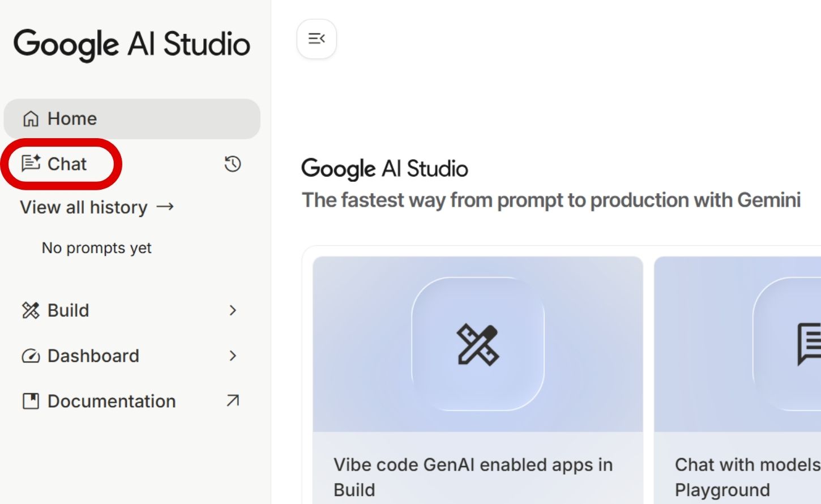Click the Home icon in the sidebar

(x=31, y=118)
